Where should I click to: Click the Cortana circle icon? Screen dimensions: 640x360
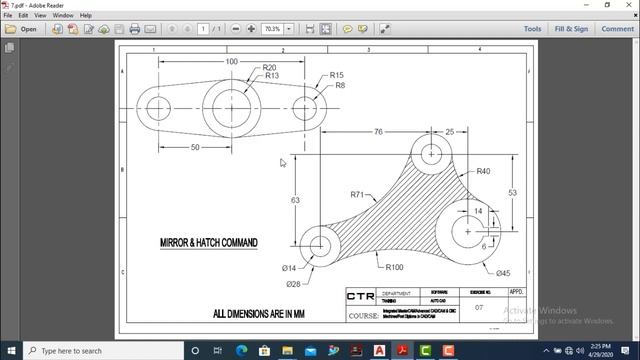(x=195, y=351)
